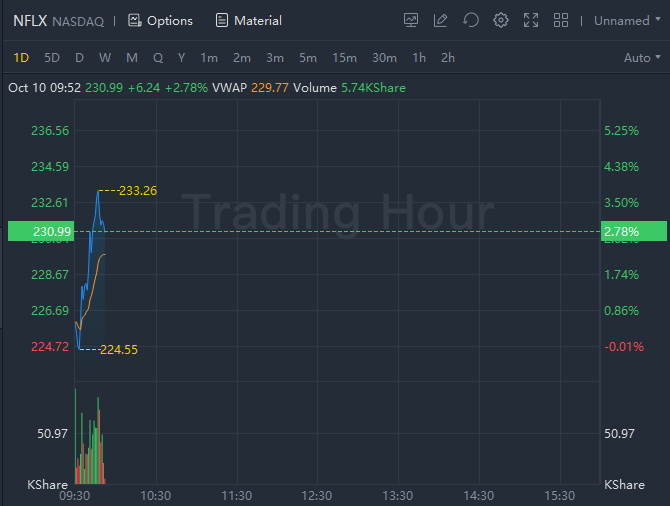This screenshot has width=670, height=506.
Task: Open the multi-chart grid layout icon
Action: pyautogui.click(x=561, y=20)
